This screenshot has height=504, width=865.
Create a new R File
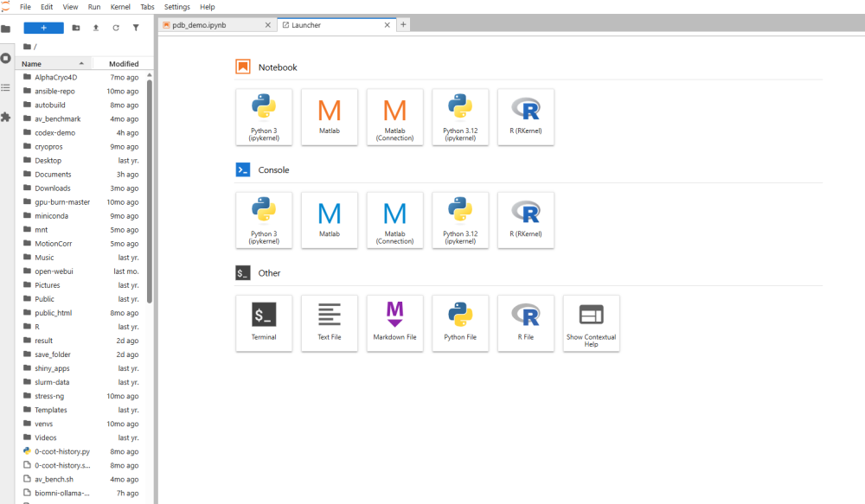click(526, 323)
